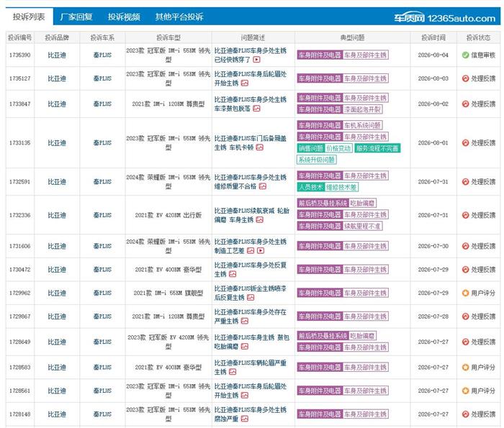Select 其他平台投诉 tab
The width and height of the screenshot is (504, 428).
179,17
